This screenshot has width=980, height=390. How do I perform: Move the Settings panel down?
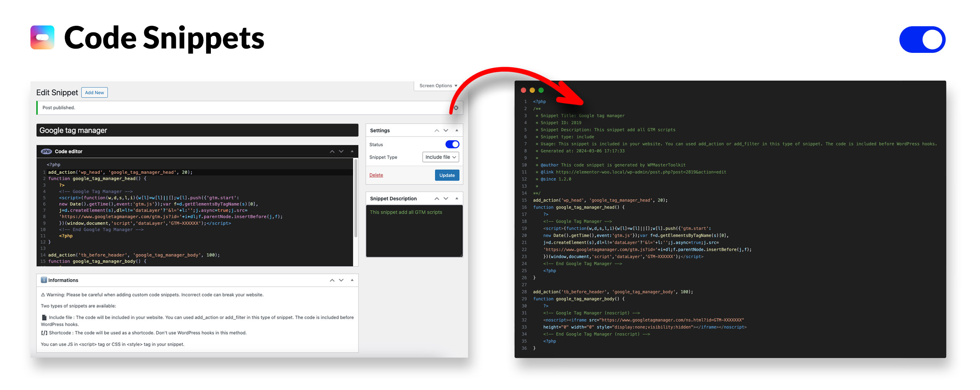(446, 131)
